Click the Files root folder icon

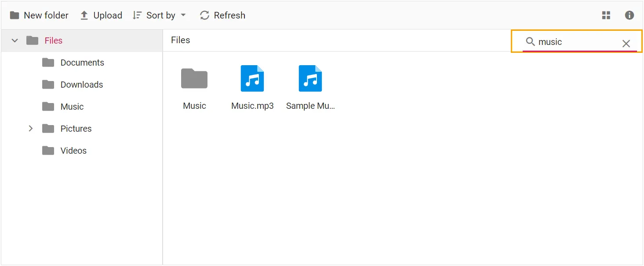[x=32, y=41]
